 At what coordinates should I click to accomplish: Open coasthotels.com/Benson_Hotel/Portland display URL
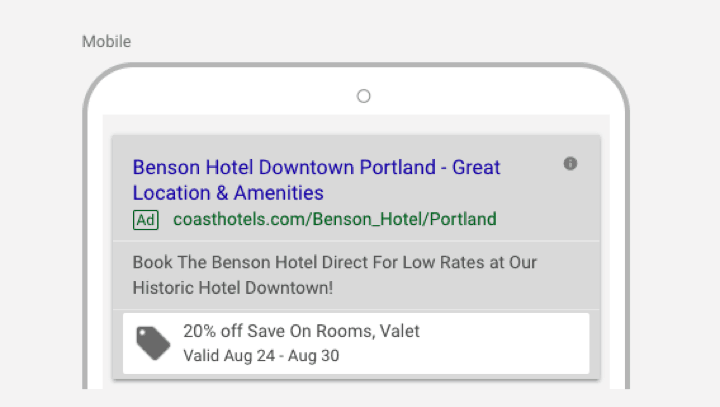tap(334, 220)
